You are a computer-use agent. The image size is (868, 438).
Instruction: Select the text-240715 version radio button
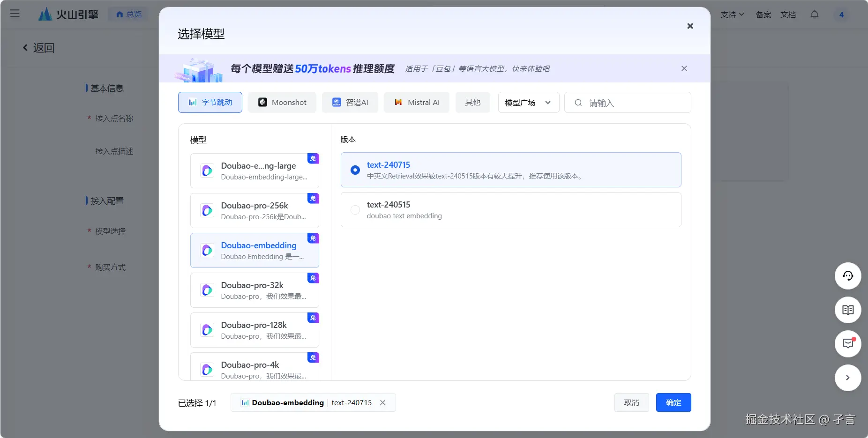click(355, 170)
